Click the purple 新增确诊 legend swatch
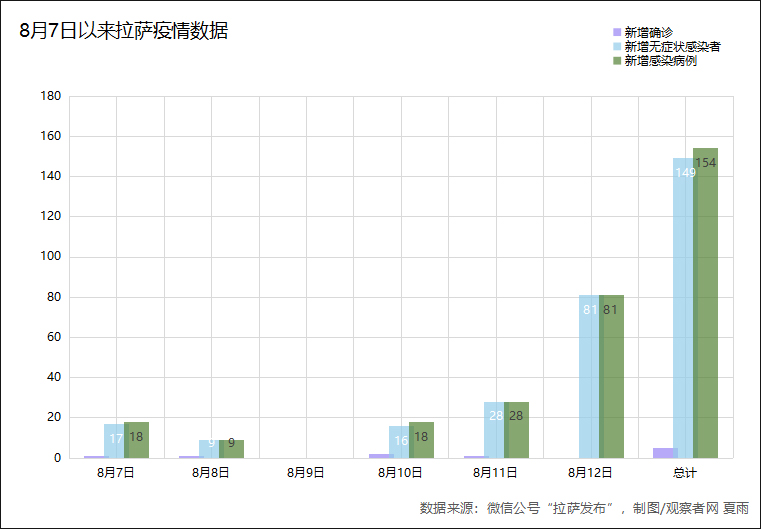761x529 pixels. (617, 33)
